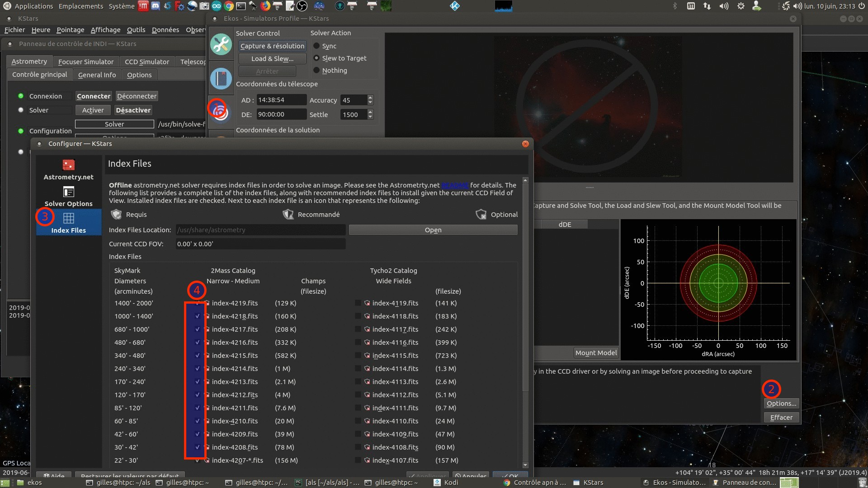Open the Pointage menu

pos(70,30)
